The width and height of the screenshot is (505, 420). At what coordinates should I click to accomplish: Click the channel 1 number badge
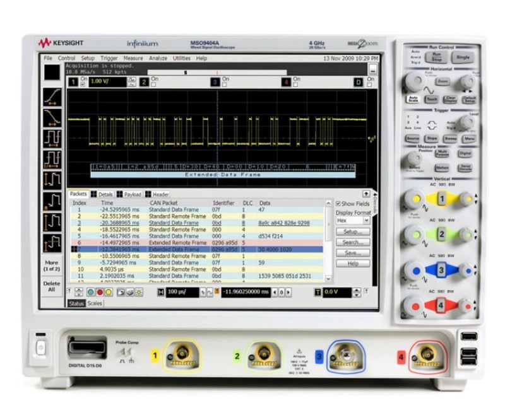click(x=73, y=82)
